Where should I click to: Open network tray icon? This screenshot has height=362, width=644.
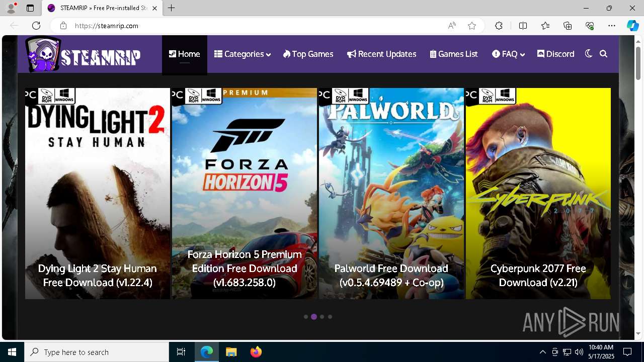point(567,352)
